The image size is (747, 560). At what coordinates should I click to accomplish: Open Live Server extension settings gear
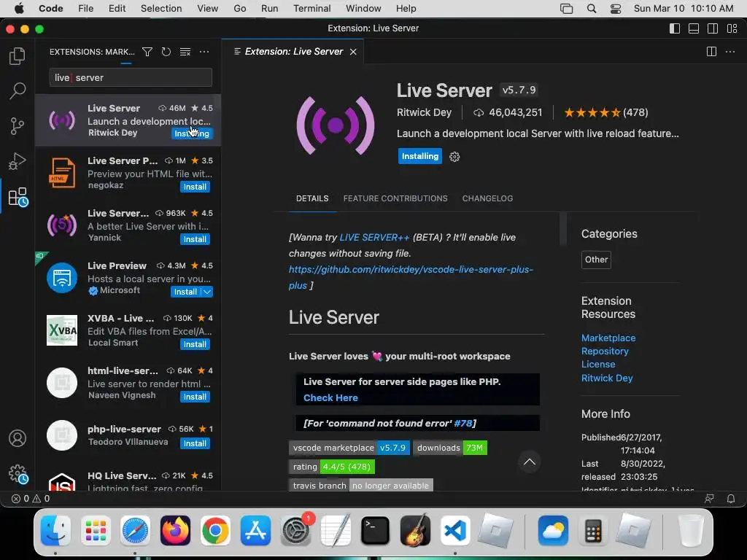[454, 157]
